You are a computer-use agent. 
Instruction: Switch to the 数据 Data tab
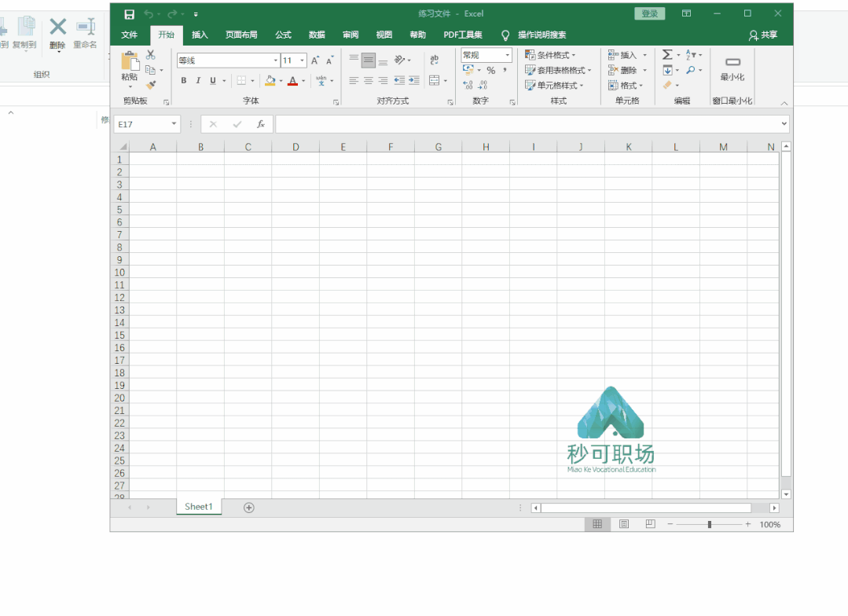tap(317, 35)
